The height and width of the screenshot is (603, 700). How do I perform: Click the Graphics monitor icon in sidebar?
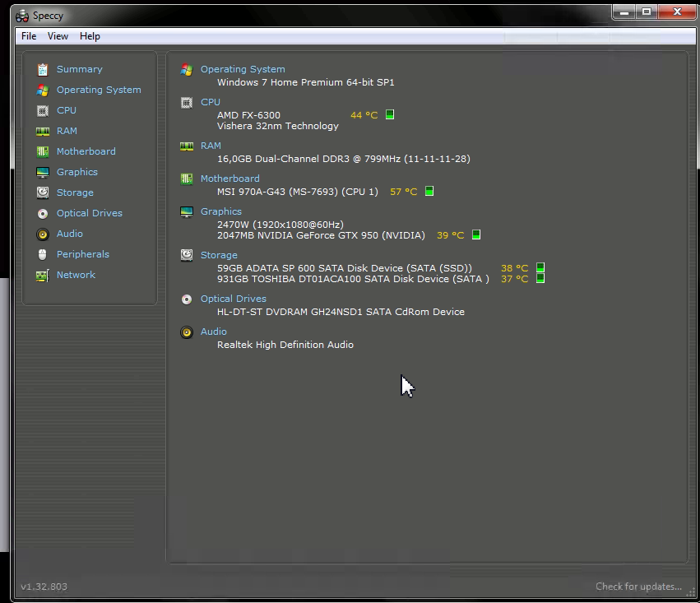tap(43, 172)
